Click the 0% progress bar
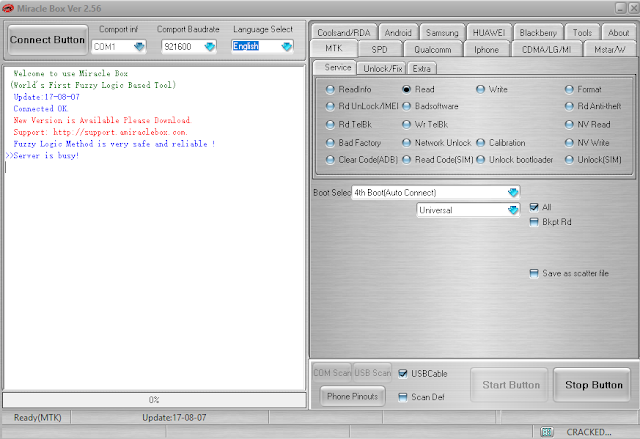This screenshot has height=439, width=640. click(x=154, y=399)
